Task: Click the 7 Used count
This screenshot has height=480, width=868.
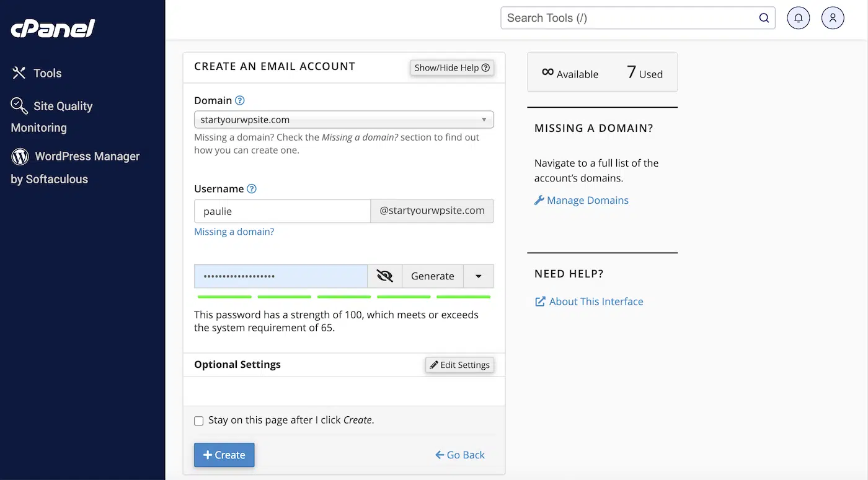Action: (645, 73)
